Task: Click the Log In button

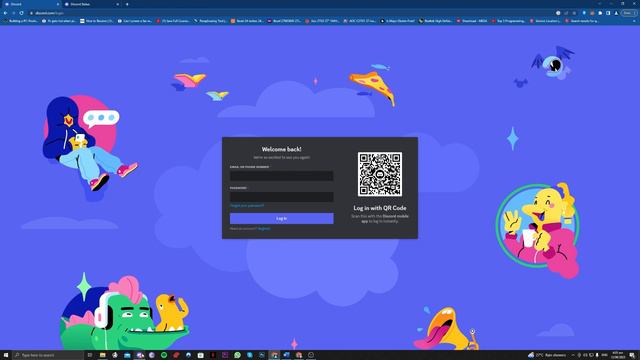Action: pyautogui.click(x=281, y=218)
